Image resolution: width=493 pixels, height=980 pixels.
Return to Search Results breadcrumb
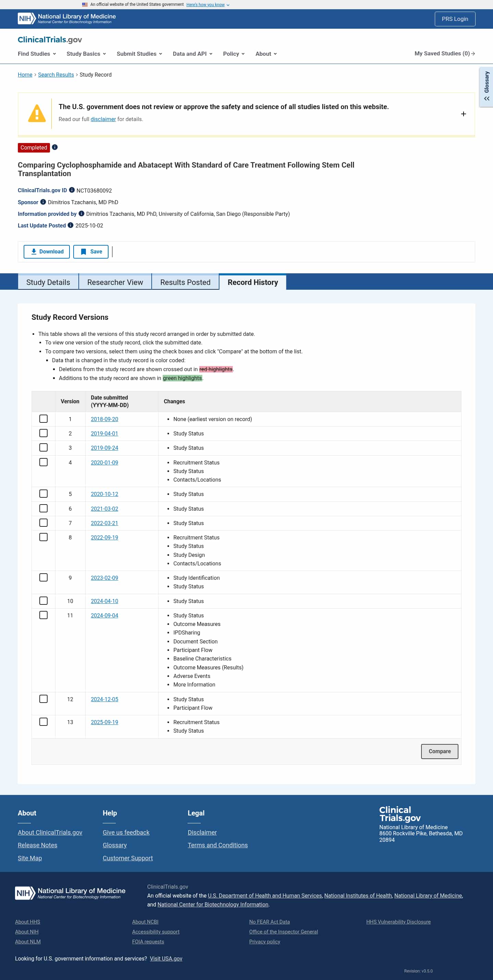coord(56,75)
